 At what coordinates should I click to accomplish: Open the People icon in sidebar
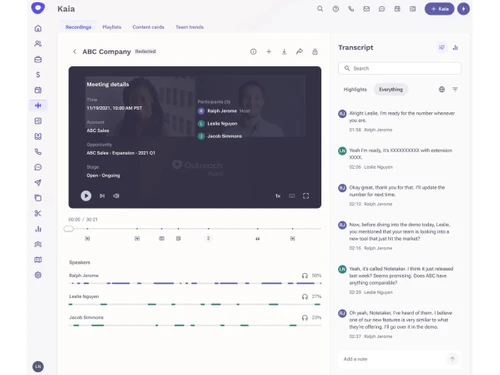38,44
